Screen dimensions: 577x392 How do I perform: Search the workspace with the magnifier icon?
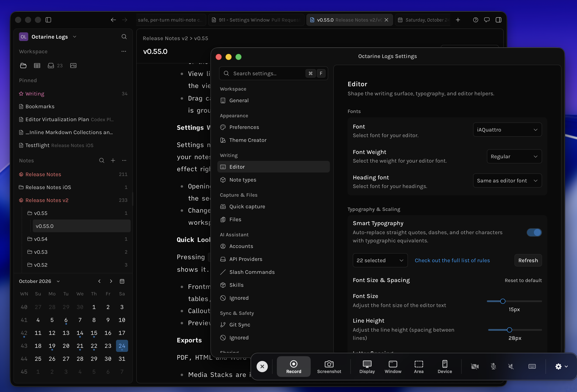pos(124,37)
